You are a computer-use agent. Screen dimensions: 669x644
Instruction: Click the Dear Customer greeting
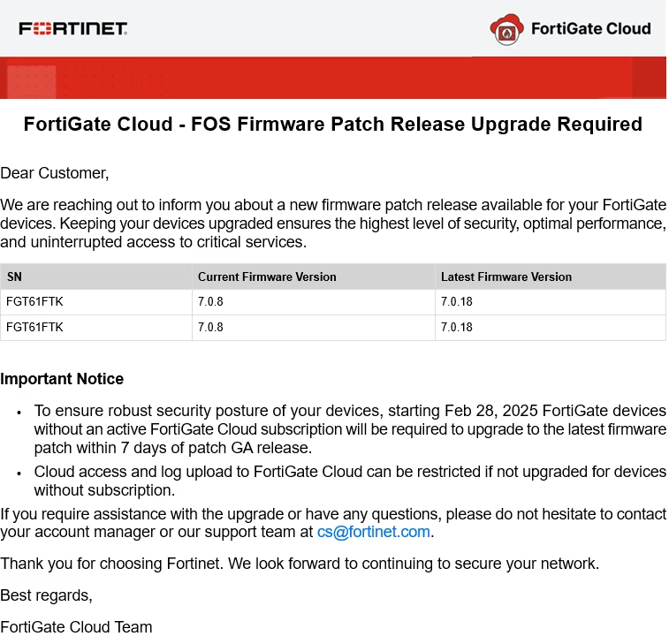[x=55, y=173]
